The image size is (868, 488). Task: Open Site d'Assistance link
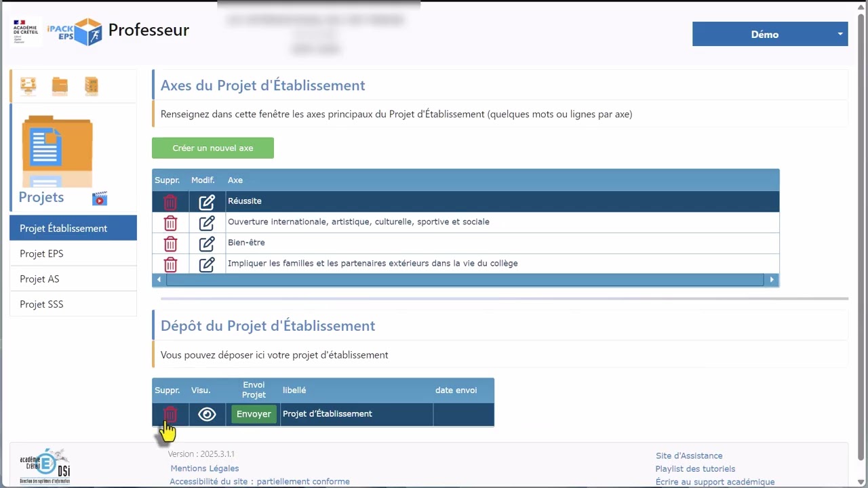(x=689, y=455)
